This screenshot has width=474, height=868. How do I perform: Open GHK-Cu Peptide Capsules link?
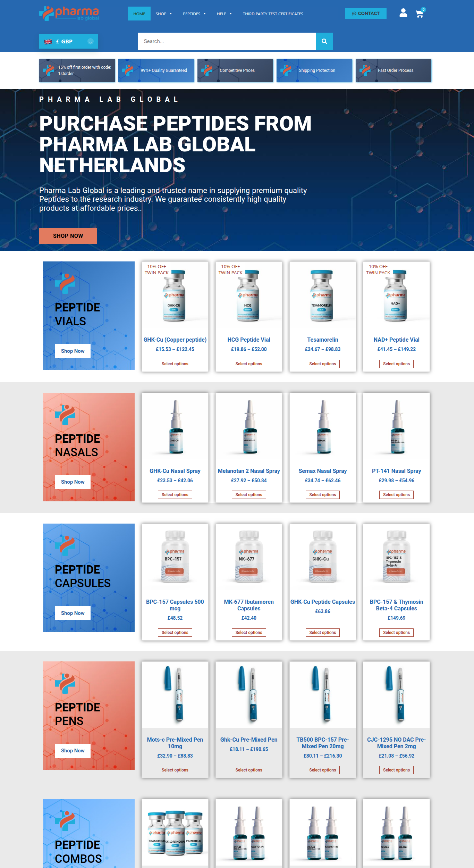(323, 602)
